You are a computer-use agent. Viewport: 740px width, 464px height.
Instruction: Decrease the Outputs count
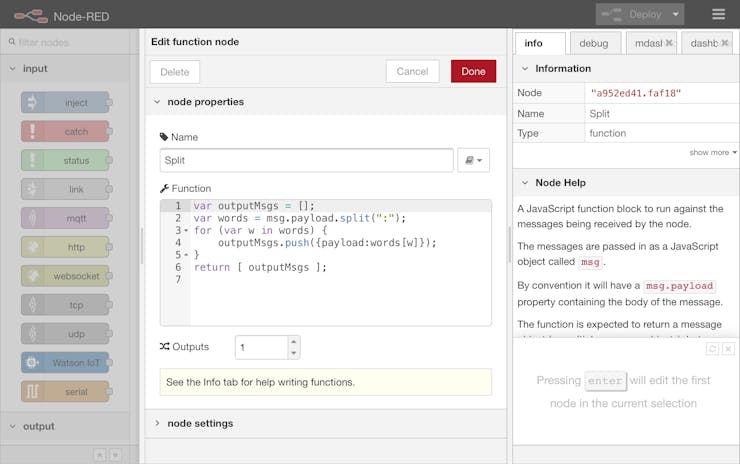[x=294, y=353]
